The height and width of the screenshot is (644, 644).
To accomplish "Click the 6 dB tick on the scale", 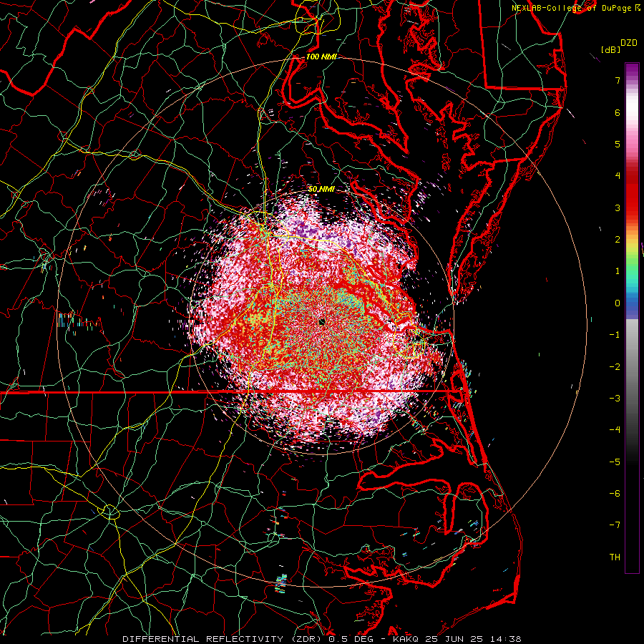I will point(618,112).
